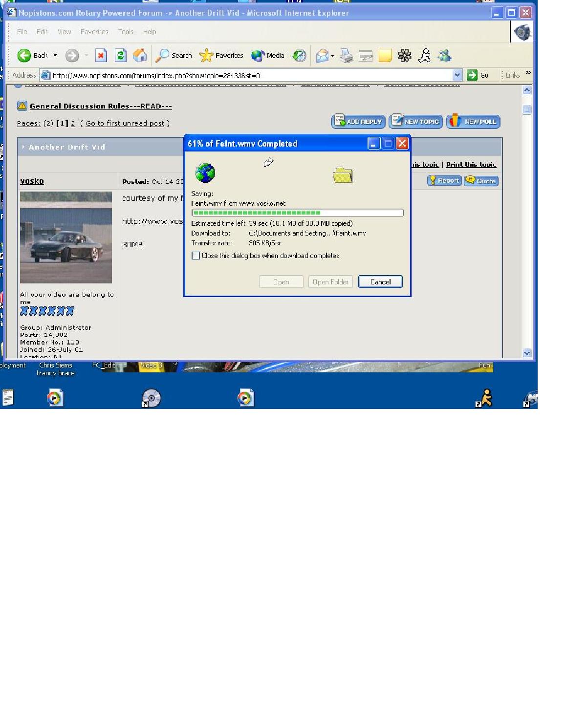This screenshot has height=711, width=588.
Task: Click the Refresh page icon
Action: click(x=120, y=56)
